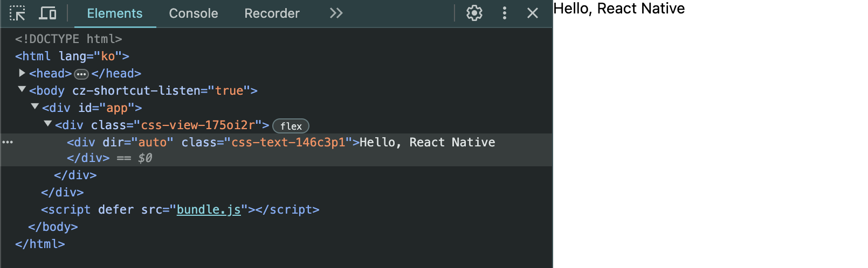The width and height of the screenshot is (868, 268).
Task: Collapse the div id="app" node
Action: 35,107
